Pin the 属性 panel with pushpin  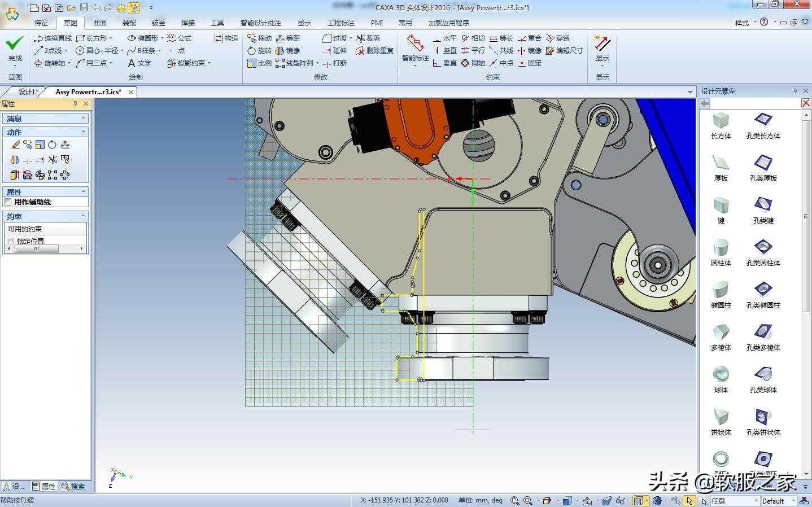click(75, 103)
